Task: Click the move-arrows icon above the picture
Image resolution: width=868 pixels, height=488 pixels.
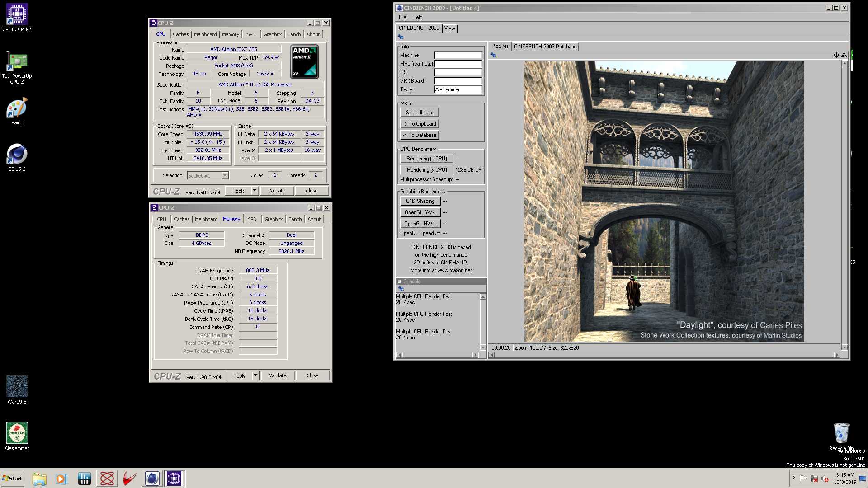Action: coord(836,55)
